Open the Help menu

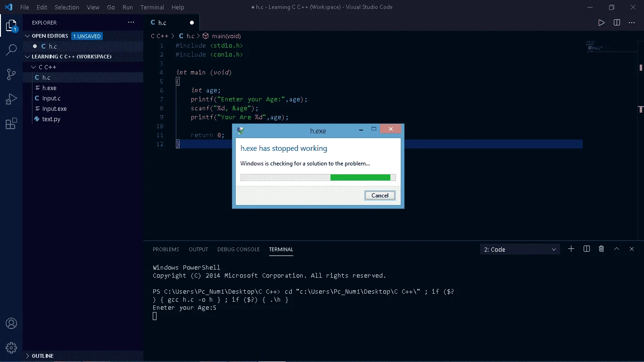[x=178, y=7]
